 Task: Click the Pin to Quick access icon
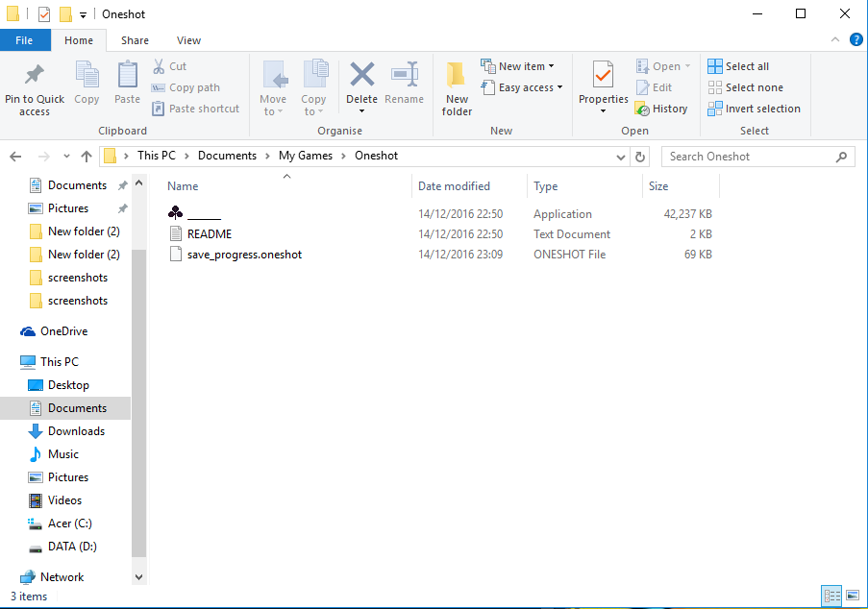click(35, 77)
